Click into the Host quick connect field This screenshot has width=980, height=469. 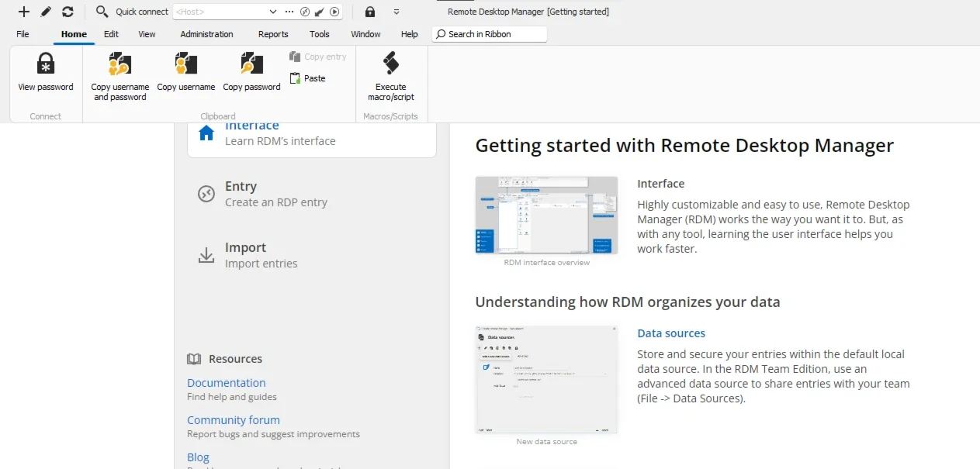click(x=220, y=12)
